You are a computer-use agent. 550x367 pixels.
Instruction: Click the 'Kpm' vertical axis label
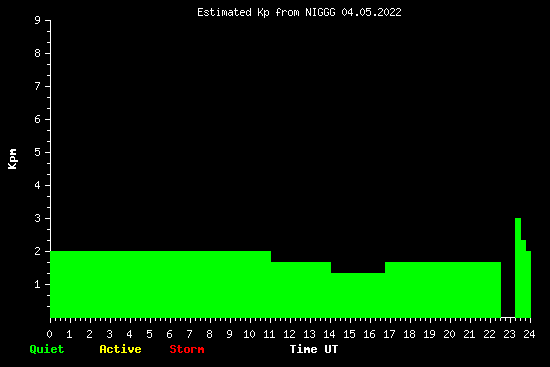point(12,159)
